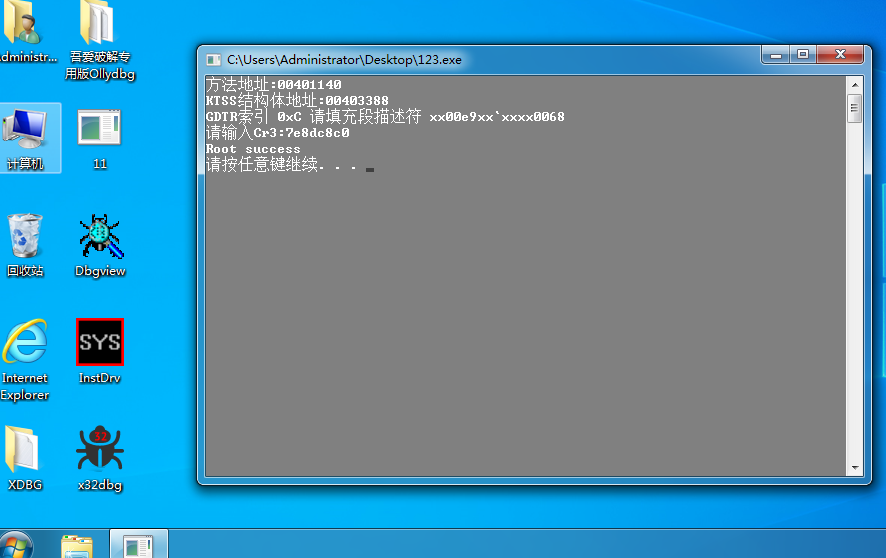Click the console scrollbar up arrow
The image size is (886, 558).
854,85
